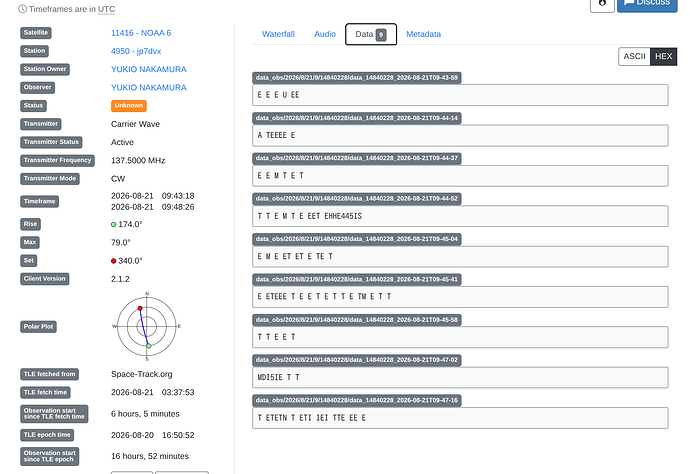Click the Transmitter Mode CW value
The height and width of the screenshot is (474, 690).
pyautogui.click(x=118, y=179)
